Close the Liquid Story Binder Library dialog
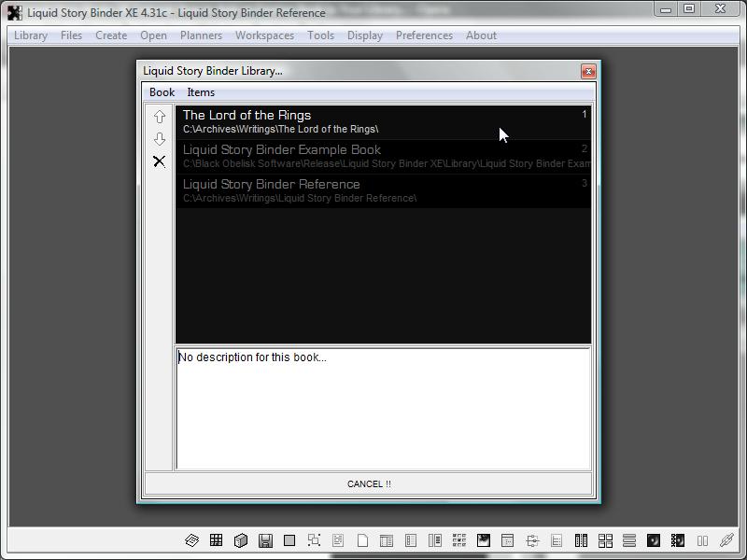Image resolution: width=747 pixels, height=560 pixels. (x=588, y=71)
